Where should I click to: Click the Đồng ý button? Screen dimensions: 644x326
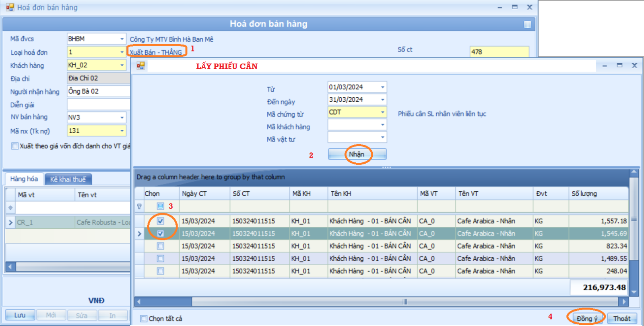tap(586, 318)
